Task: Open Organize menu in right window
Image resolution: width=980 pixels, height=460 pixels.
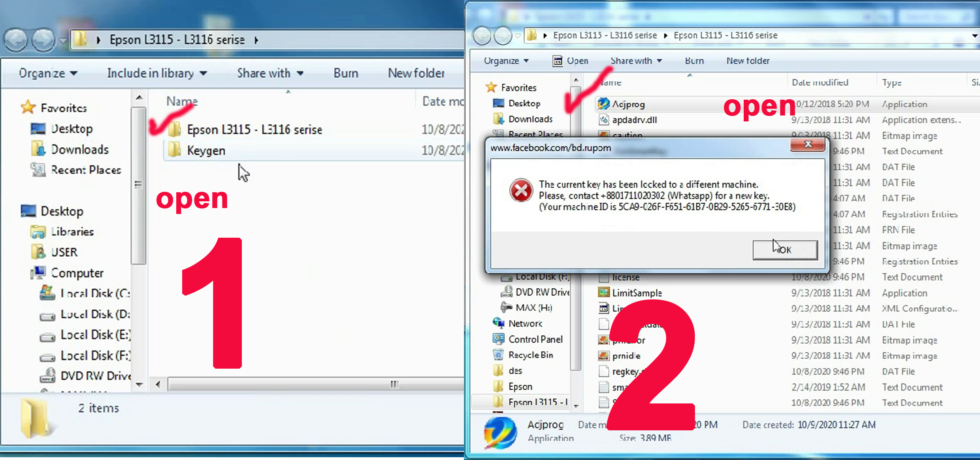Action: [506, 61]
